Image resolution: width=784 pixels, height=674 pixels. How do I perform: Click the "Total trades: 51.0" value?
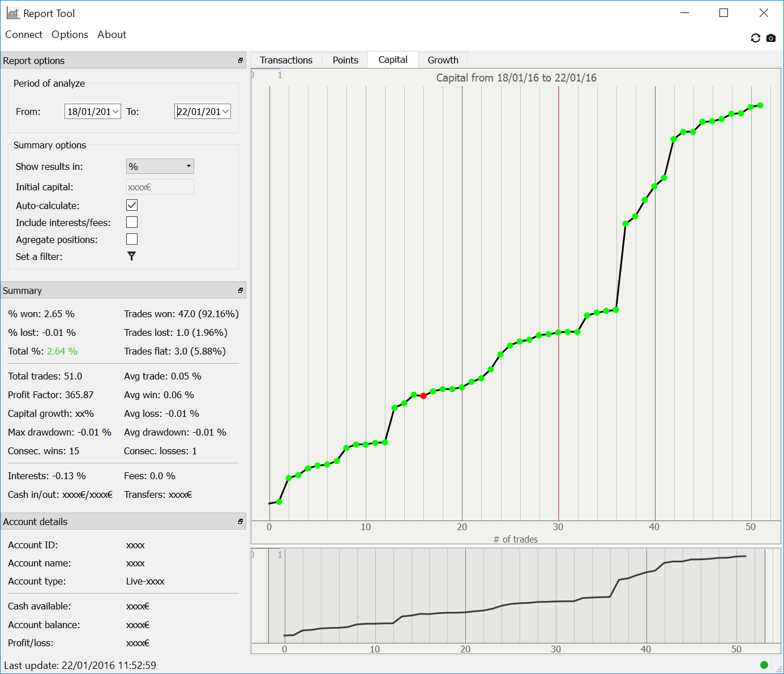[x=45, y=376]
